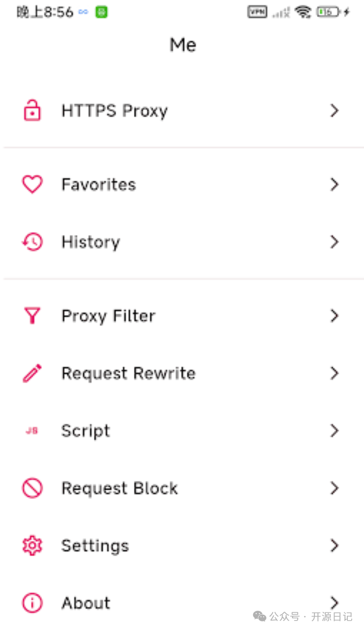Open the History menu entry
The image size is (364, 631).
coord(91,242)
